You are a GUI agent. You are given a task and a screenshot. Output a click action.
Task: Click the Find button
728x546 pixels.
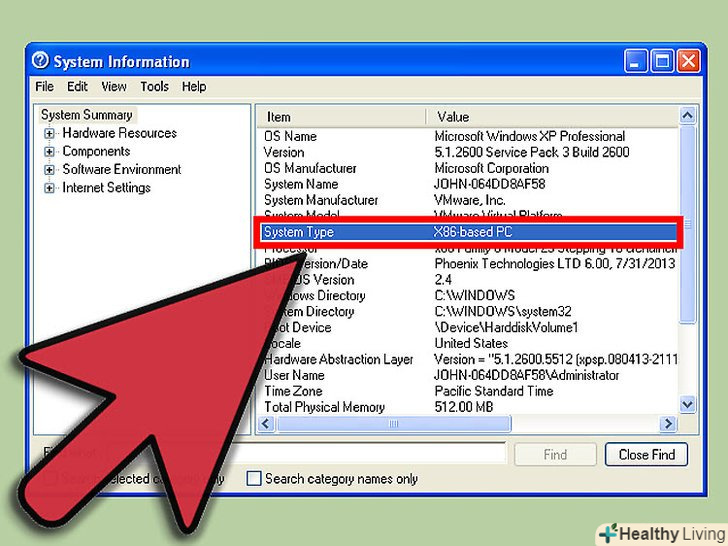pos(555,454)
